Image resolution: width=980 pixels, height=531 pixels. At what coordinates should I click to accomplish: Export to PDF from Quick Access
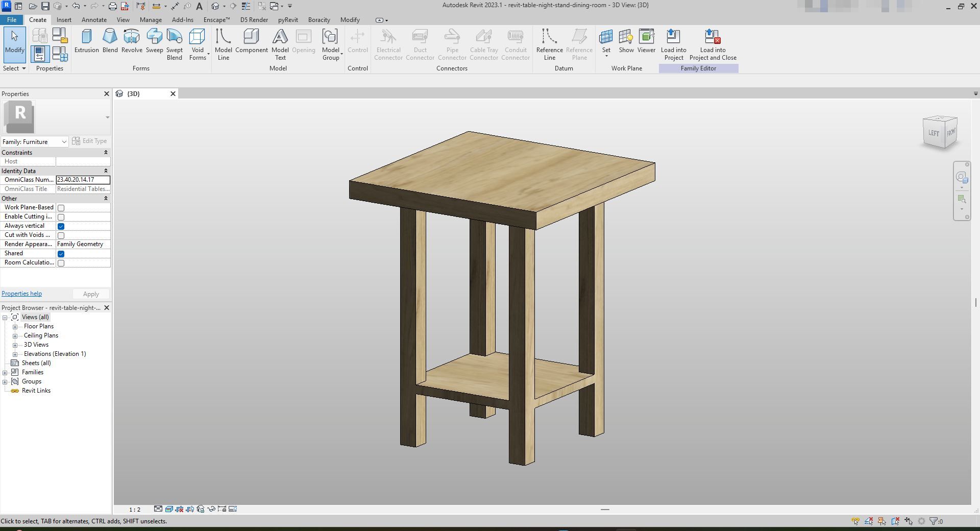coord(124,6)
